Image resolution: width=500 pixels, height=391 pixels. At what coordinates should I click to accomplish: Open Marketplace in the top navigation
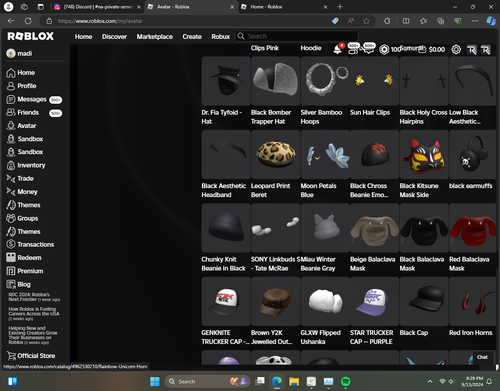coord(155,37)
